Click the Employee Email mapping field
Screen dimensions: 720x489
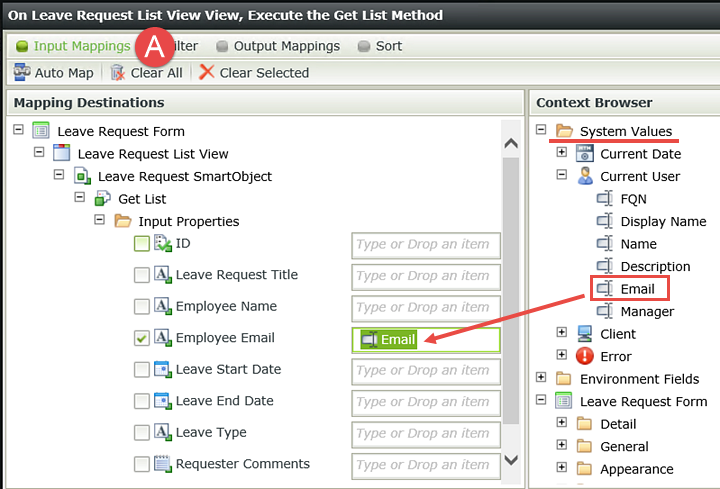click(x=426, y=340)
